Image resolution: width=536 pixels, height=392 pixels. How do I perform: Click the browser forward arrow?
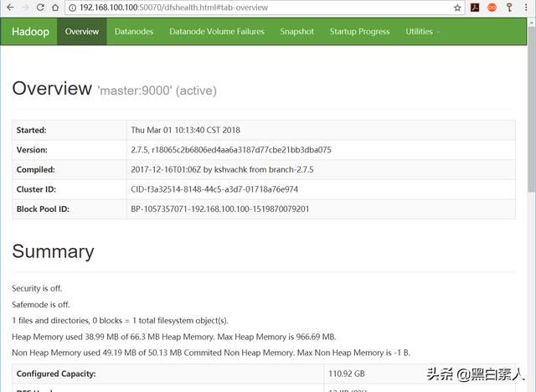pos(24,8)
